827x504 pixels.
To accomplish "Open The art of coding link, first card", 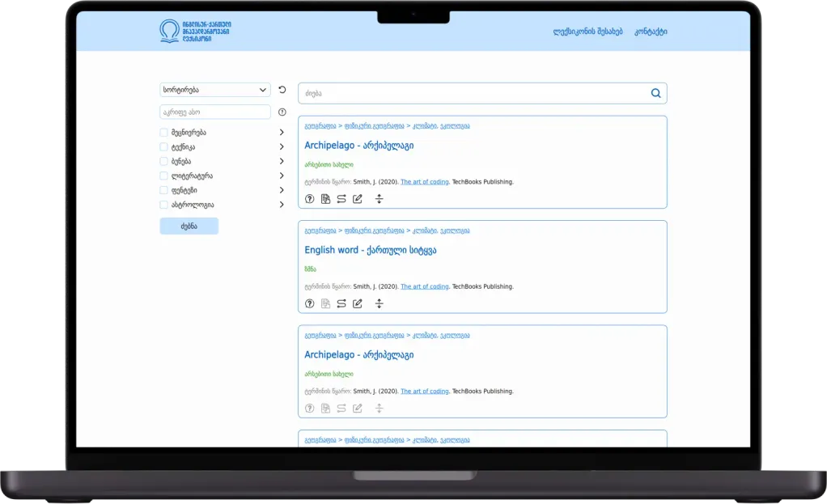I will pyautogui.click(x=425, y=182).
